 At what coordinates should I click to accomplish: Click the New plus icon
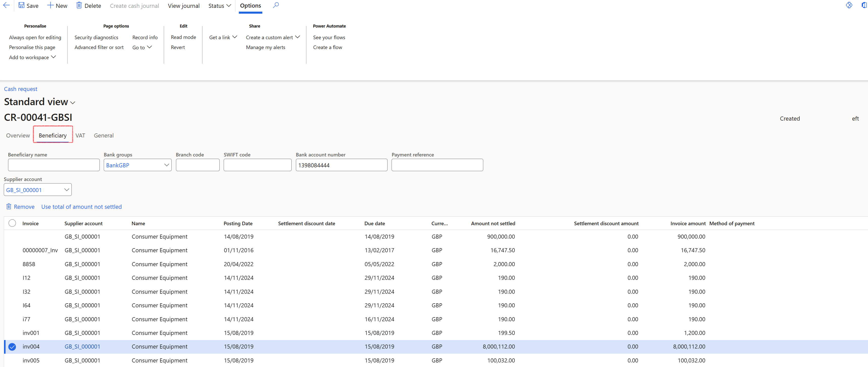(50, 5)
